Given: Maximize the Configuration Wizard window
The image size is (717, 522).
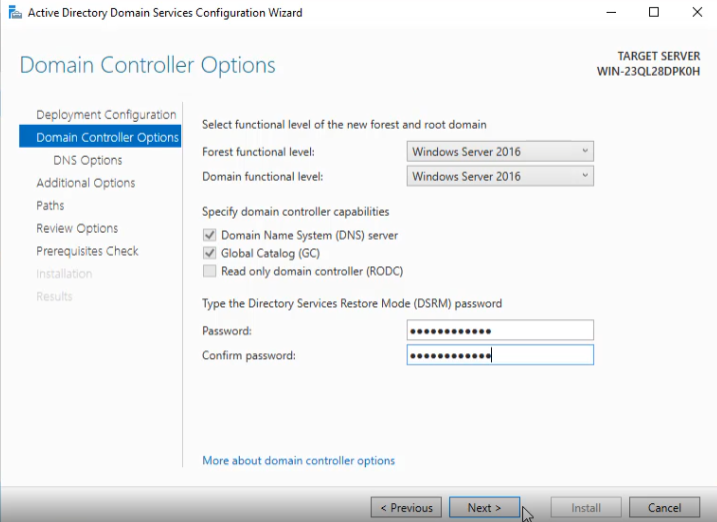Looking at the screenshot, I should tap(654, 12).
